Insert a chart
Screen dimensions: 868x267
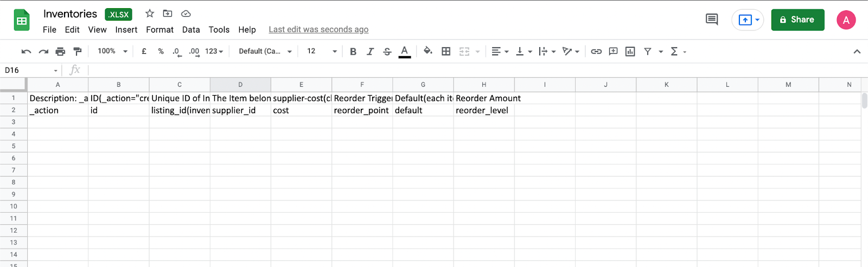pos(630,52)
